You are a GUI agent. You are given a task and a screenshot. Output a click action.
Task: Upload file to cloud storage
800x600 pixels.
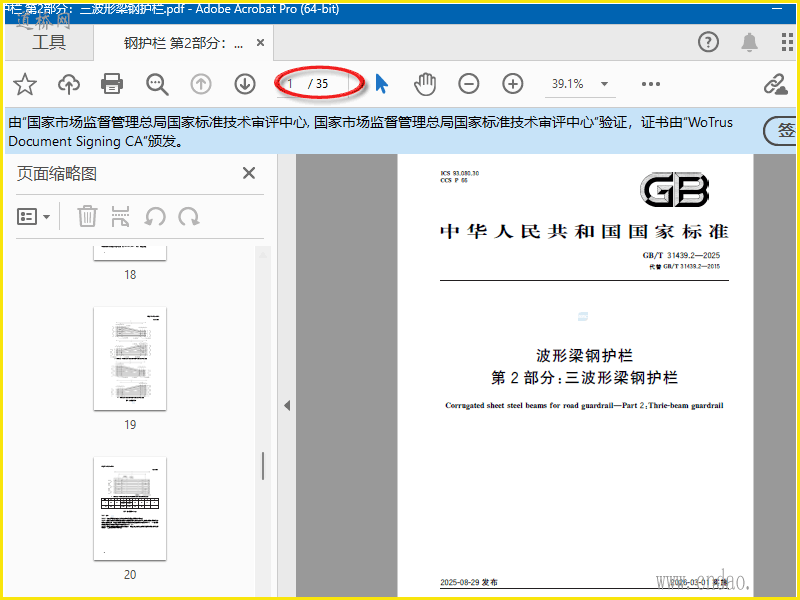[69, 84]
